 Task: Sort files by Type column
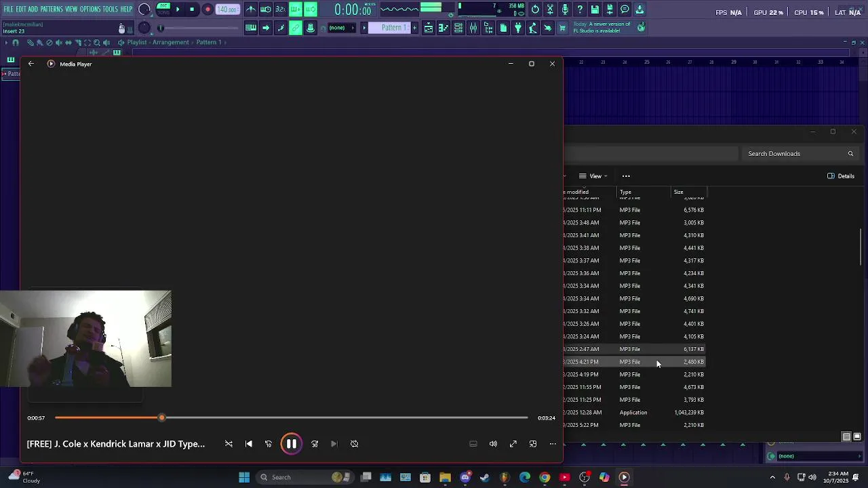point(643,192)
